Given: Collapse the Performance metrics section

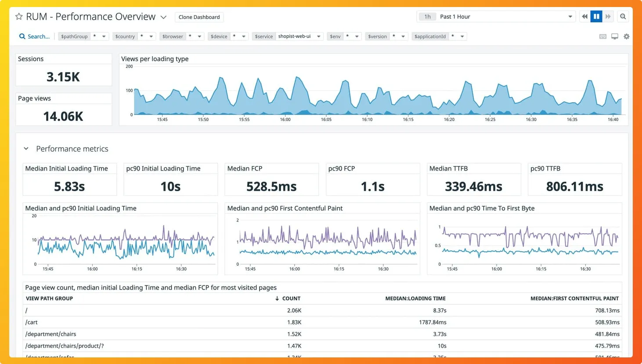Looking at the screenshot, I should click(26, 149).
